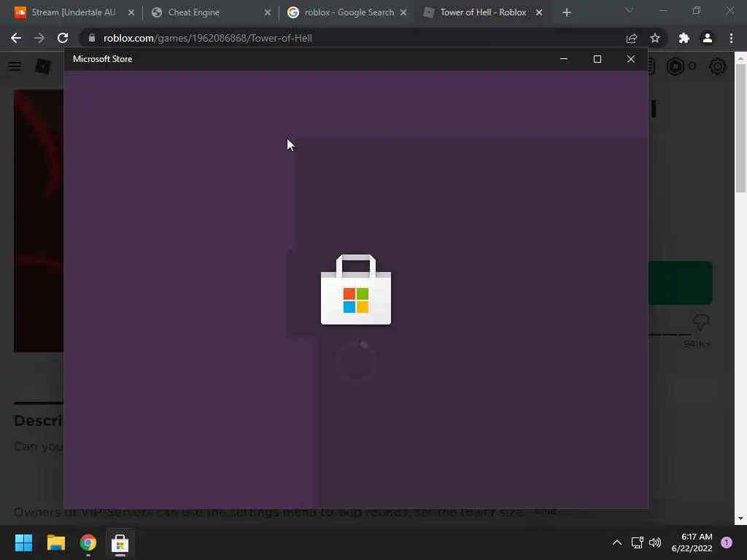Reload the Roblox page
747x560 pixels.
point(63,38)
